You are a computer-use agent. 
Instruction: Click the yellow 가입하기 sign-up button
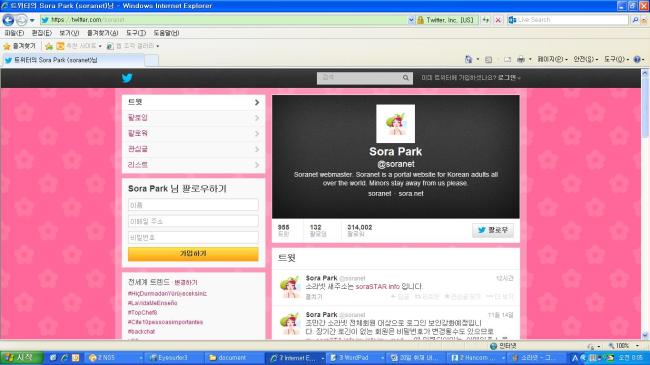pyautogui.click(x=193, y=254)
